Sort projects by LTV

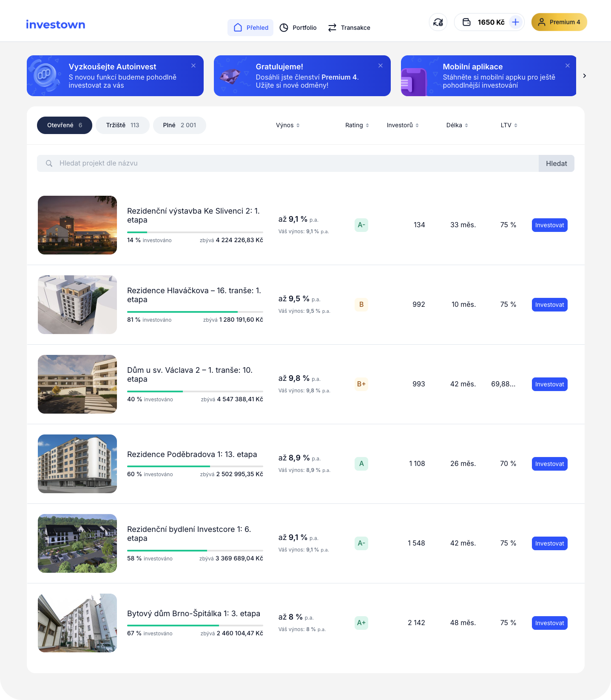click(x=509, y=125)
